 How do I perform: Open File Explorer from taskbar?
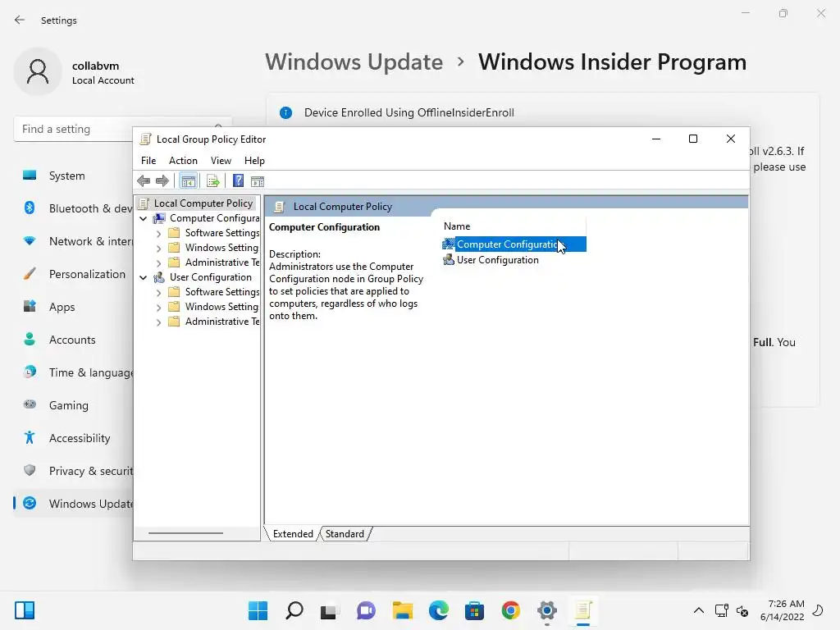pos(402,610)
